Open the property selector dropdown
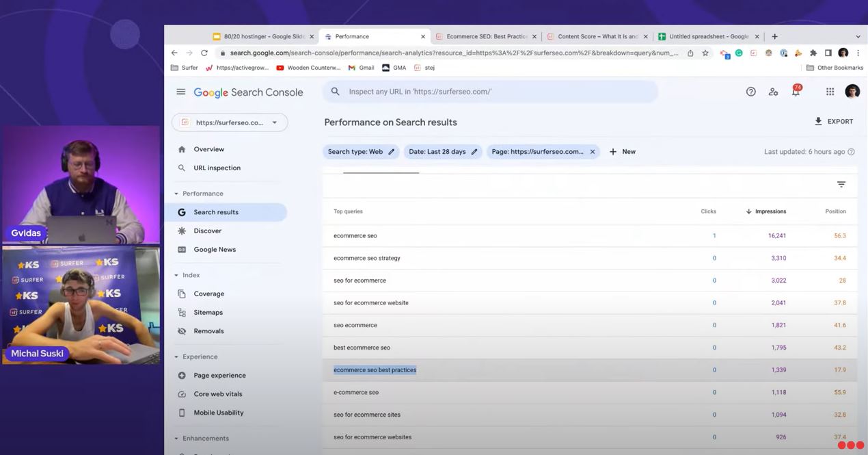The image size is (868, 455). 230,122
